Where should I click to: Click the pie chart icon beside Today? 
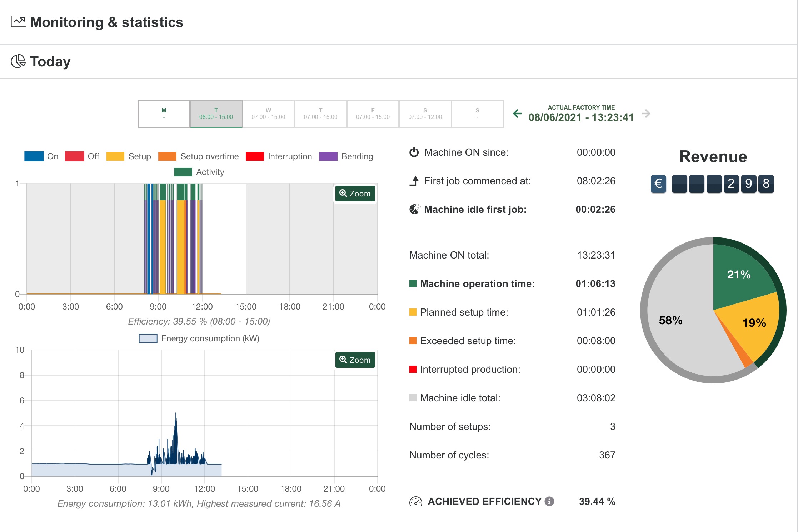(18, 61)
